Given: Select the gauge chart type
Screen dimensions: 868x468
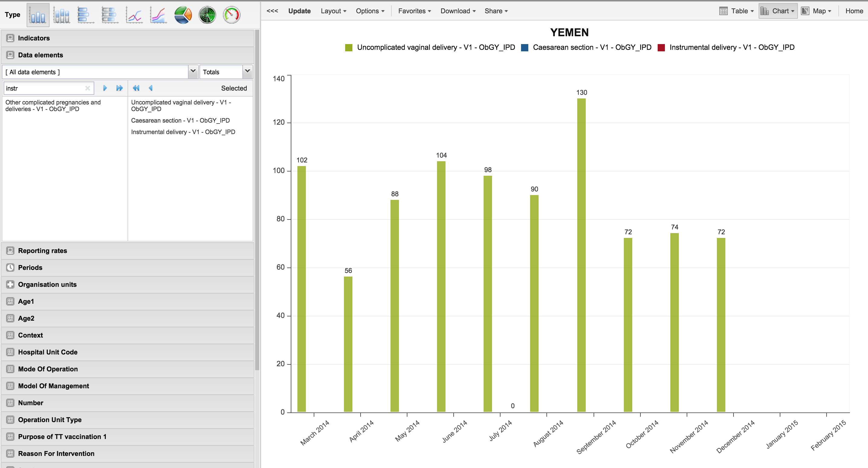Looking at the screenshot, I should click(x=232, y=15).
